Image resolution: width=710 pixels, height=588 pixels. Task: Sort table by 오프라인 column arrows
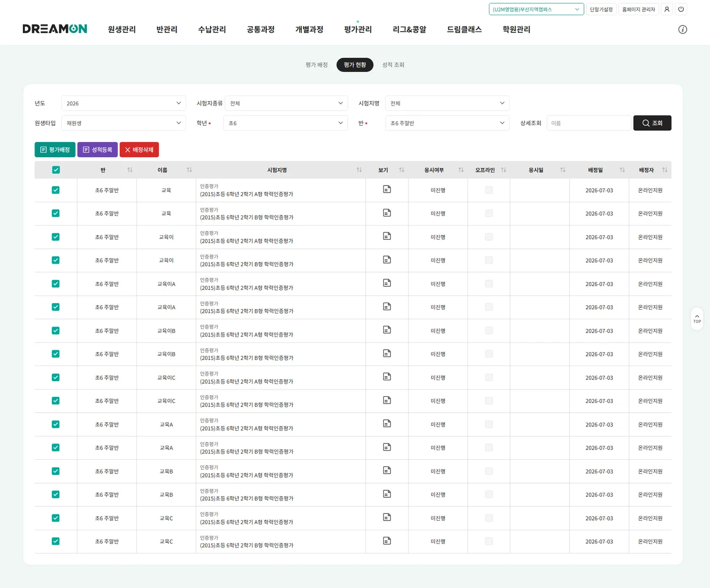[x=504, y=170]
